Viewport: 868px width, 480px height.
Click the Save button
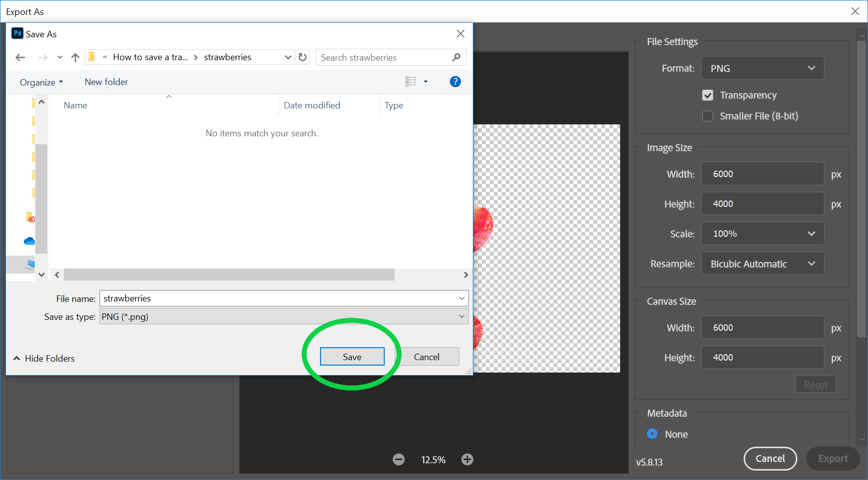point(352,357)
